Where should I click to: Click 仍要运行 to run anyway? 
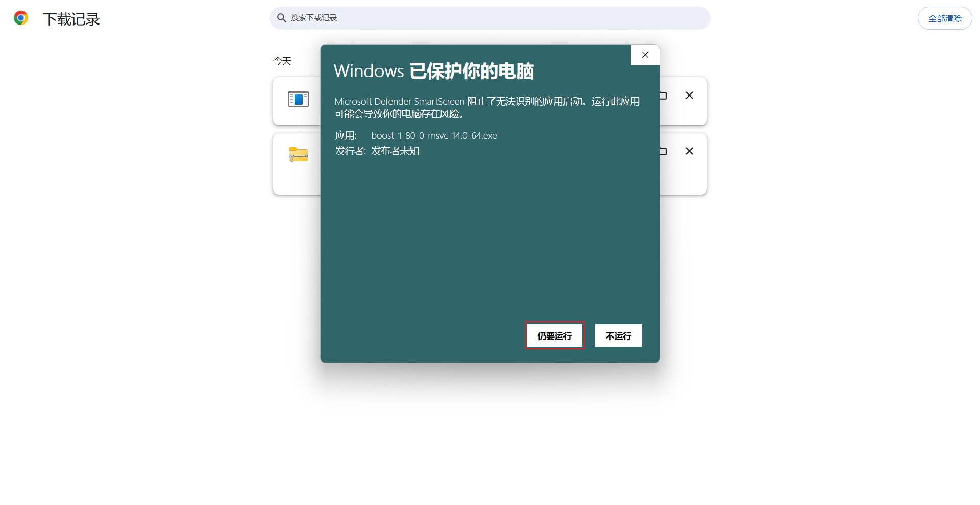[555, 336]
